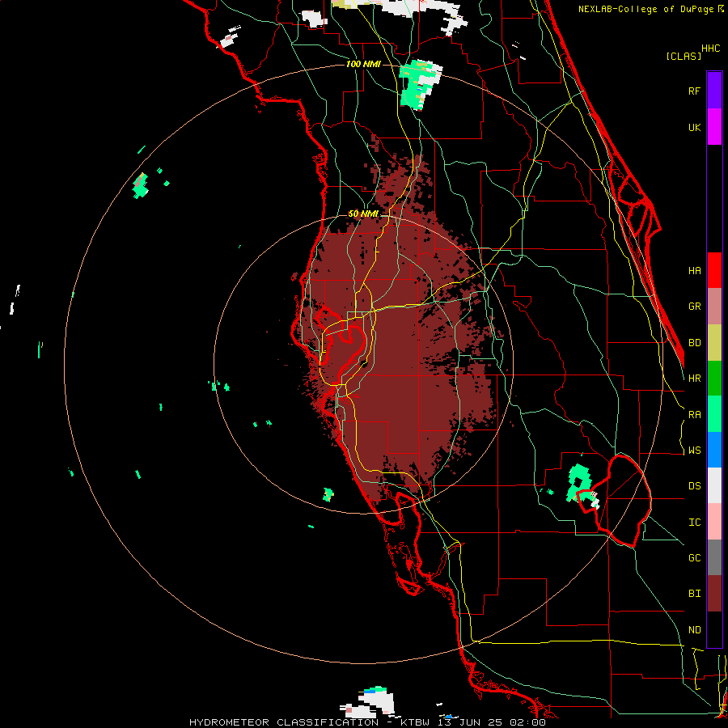
Task: Click the HR legend label
Action: [x=694, y=379]
